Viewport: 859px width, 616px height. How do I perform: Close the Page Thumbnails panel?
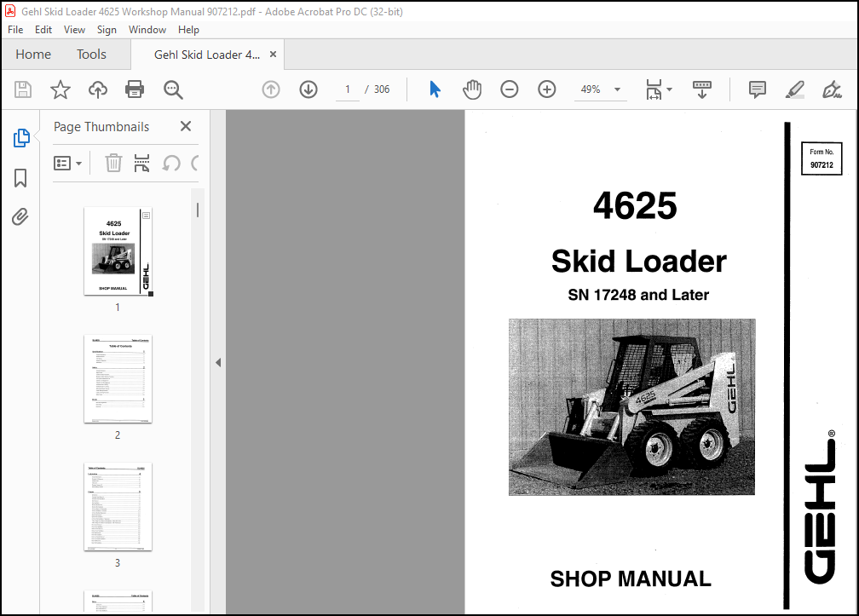186,126
